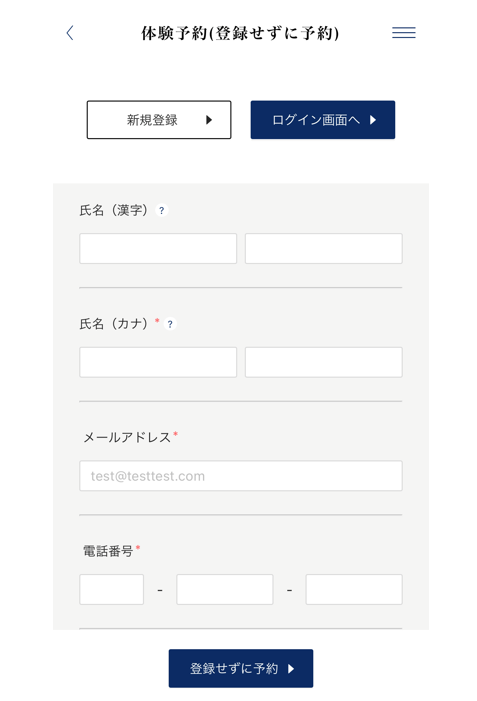
Task: Go to ログイン画面へ login screen
Action: click(323, 120)
